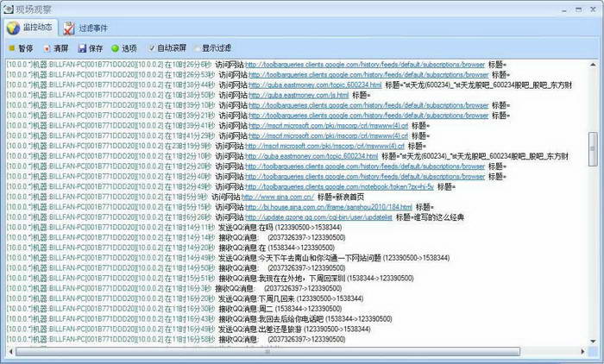
Task: Open the mscrl.microsoft.com link at 11时41分29秒
Action: tap(328, 135)
